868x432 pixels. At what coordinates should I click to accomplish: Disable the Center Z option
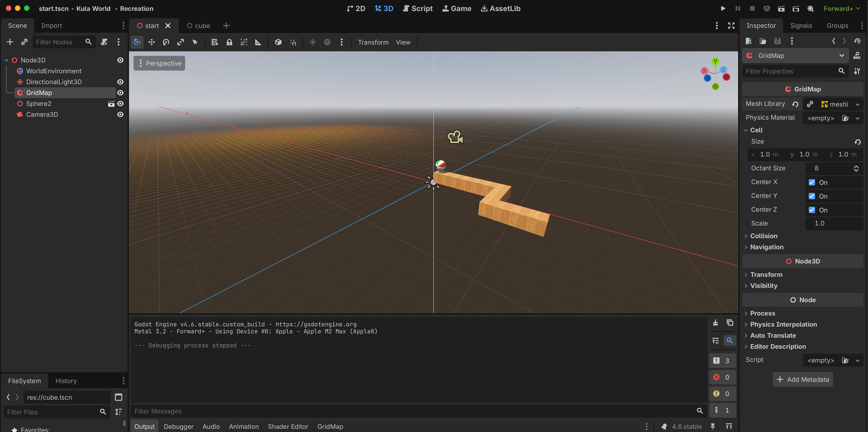[812, 210]
